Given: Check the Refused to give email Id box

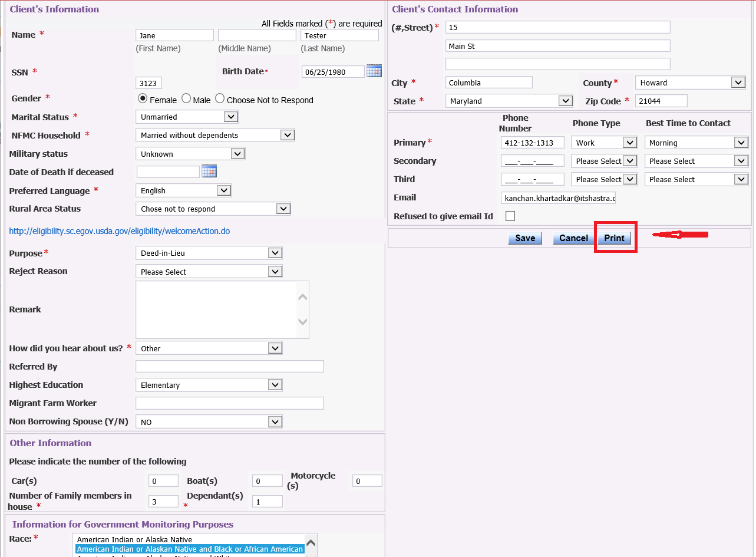Looking at the screenshot, I should click(x=510, y=216).
